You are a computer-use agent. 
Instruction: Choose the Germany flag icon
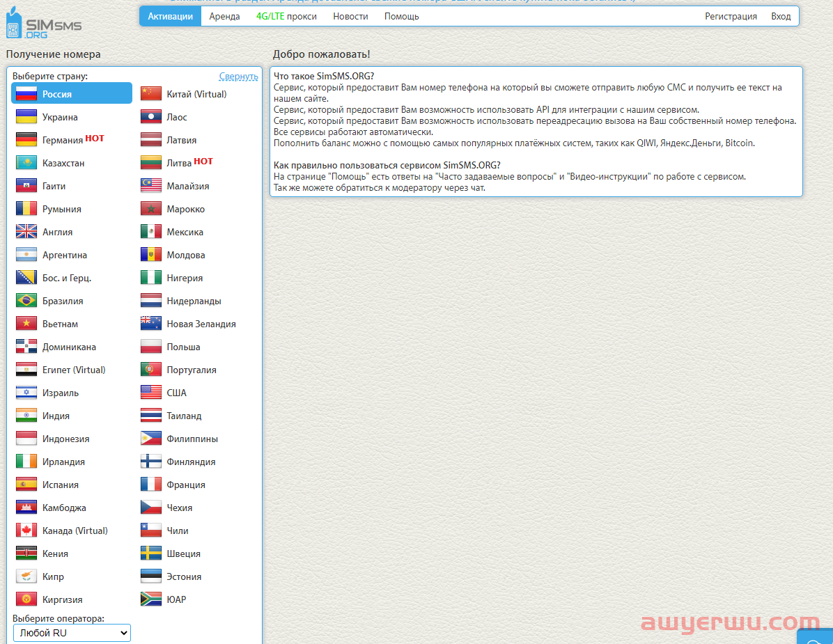[x=26, y=140]
